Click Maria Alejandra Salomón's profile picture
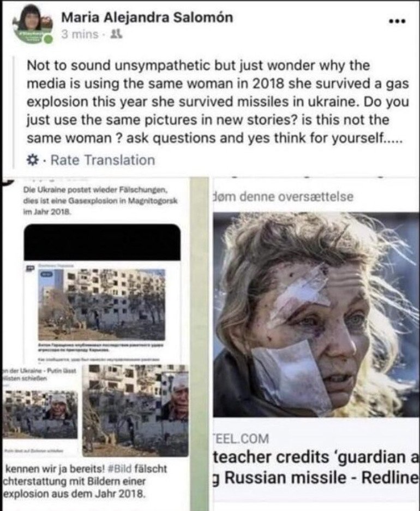Viewport: 420px width, 511px height. click(x=32, y=25)
